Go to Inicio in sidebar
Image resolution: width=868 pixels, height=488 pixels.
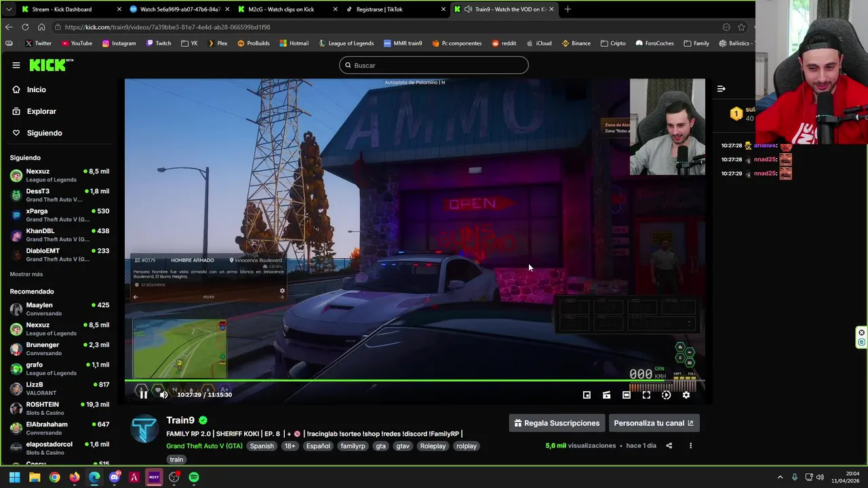coord(37,89)
